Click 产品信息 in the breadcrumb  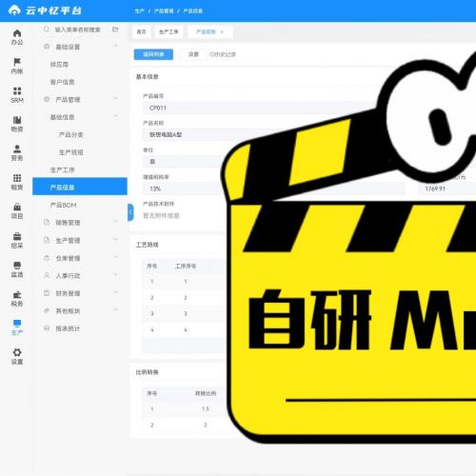click(193, 10)
